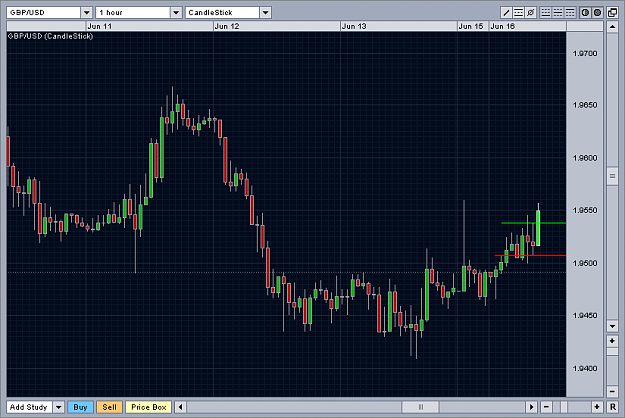The image size is (625, 418).
Task: Click the Sell button
Action: click(109, 407)
